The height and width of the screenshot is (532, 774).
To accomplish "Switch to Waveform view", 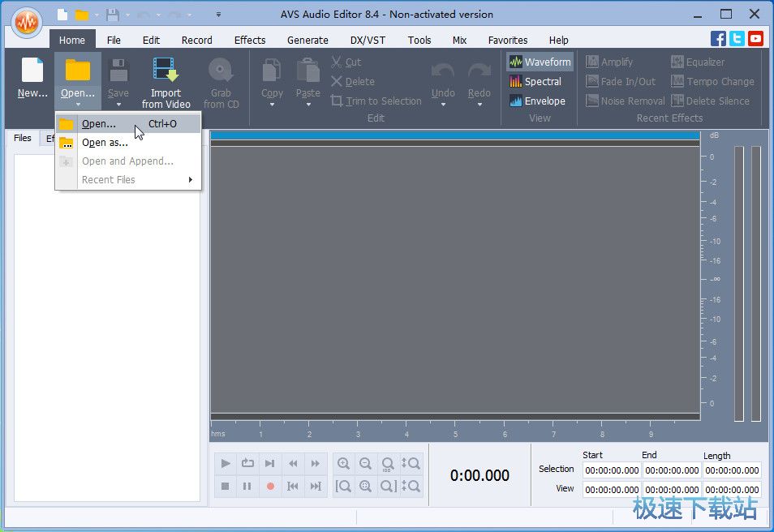I will (540, 62).
